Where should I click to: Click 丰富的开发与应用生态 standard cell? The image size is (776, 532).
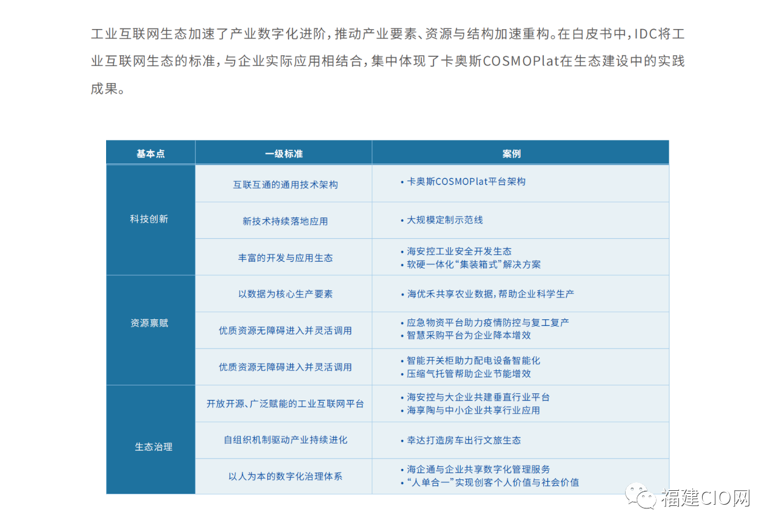(284, 258)
